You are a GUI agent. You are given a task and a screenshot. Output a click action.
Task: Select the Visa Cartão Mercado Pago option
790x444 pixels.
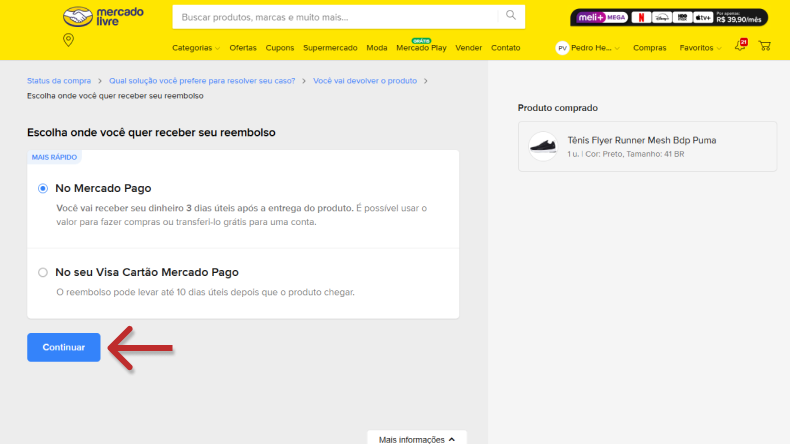(43, 272)
